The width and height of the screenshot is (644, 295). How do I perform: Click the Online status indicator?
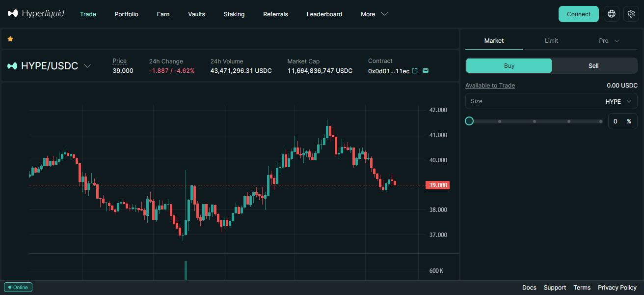point(18,287)
